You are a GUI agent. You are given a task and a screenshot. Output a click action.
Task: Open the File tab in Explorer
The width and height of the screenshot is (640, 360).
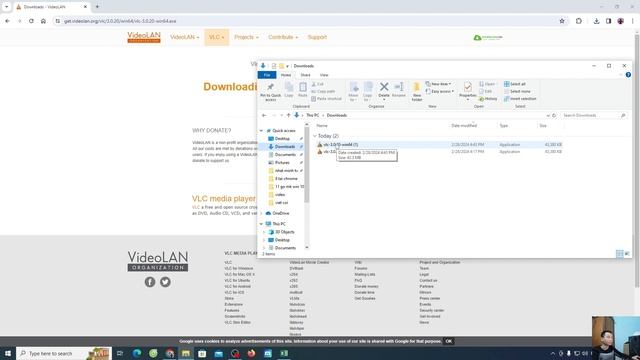(x=267, y=75)
